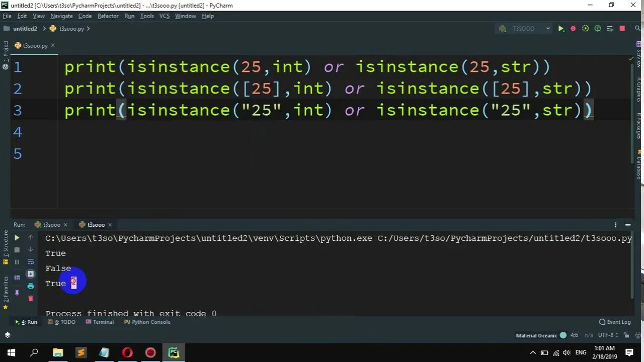Close the t3sooo.py editor tab

click(53, 45)
